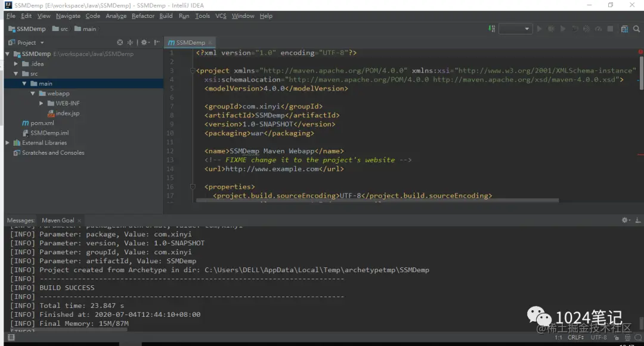
Task: Hide the Project tool window
Action: pyautogui.click(x=156, y=42)
